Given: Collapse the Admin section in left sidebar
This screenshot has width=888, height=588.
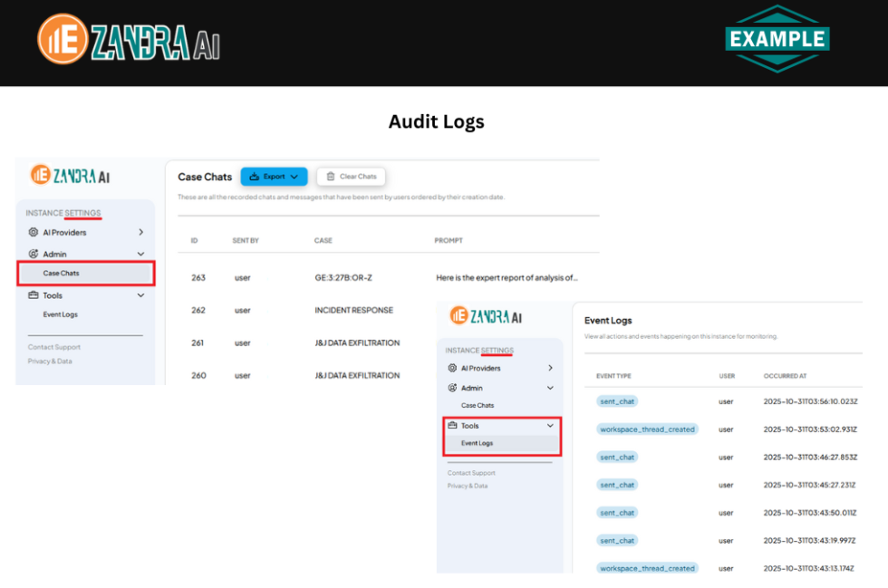Looking at the screenshot, I should tap(141, 254).
